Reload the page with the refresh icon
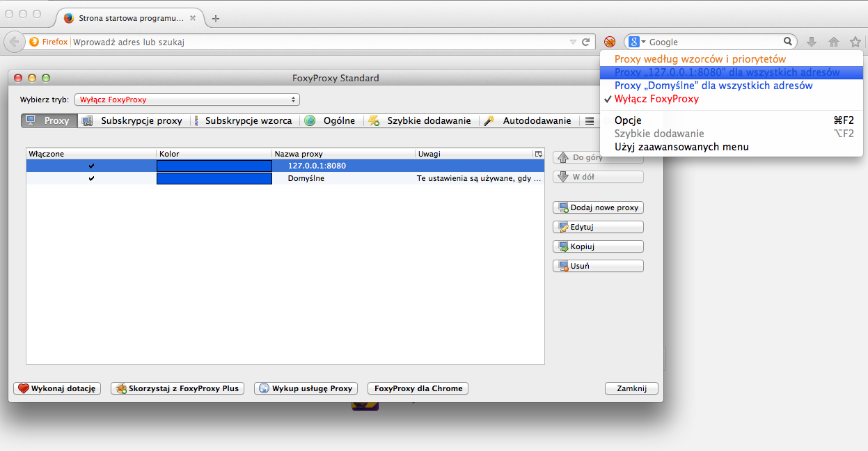The height and width of the screenshot is (451, 868). coord(586,42)
